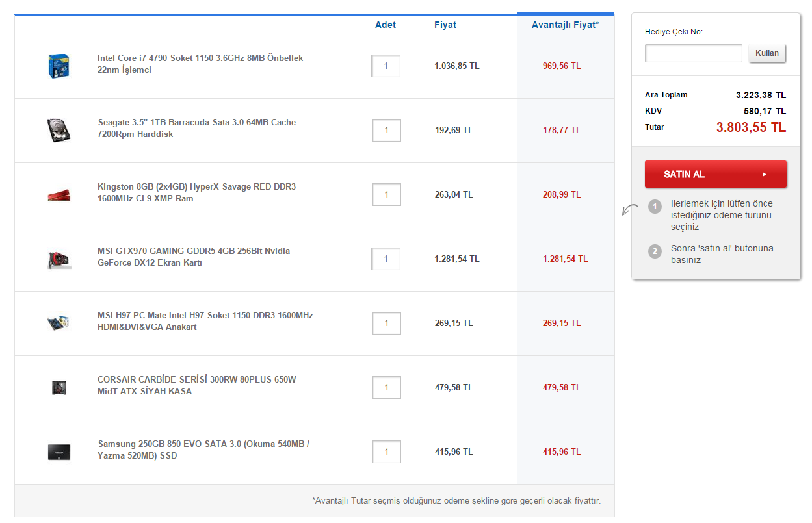Click the 178,77 TL discounted price
Image resolution: width=812 pixels, height=523 pixels.
click(562, 131)
